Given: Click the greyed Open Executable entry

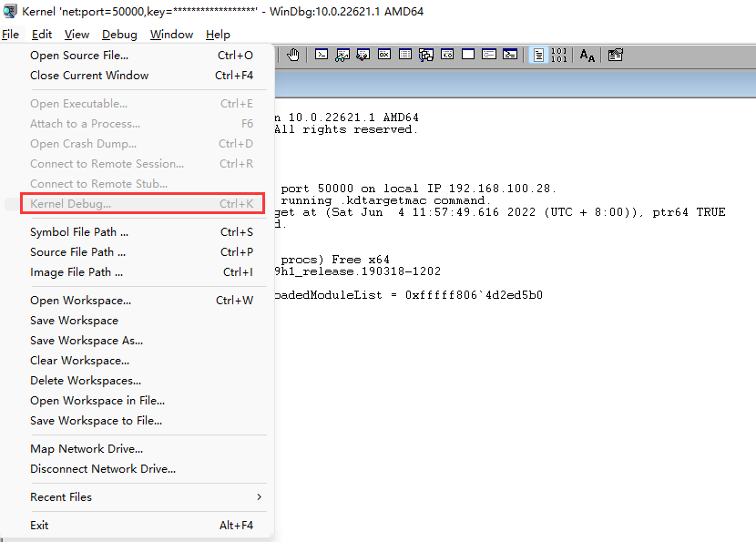Looking at the screenshot, I should [138, 104].
